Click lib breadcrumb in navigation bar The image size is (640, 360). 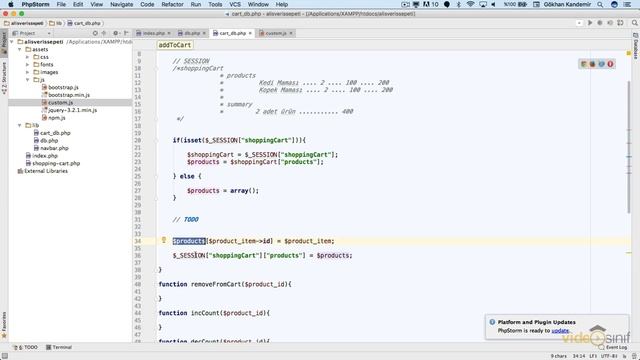(56, 23)
